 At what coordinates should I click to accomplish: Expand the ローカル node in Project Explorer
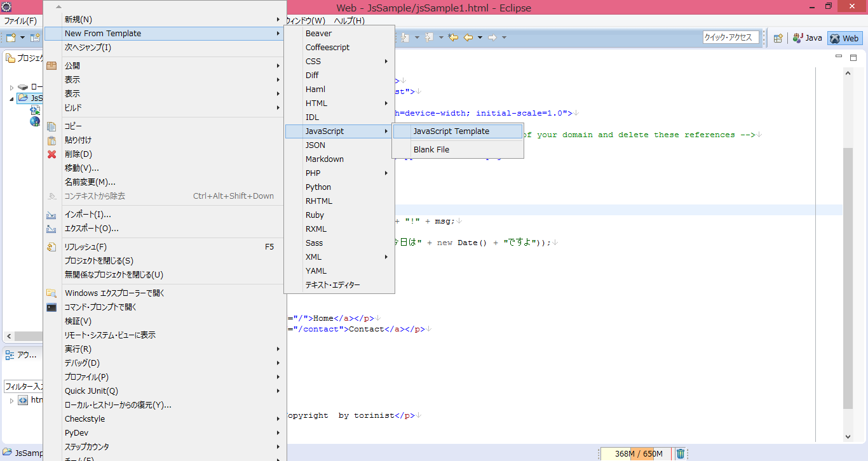point(11,87)
